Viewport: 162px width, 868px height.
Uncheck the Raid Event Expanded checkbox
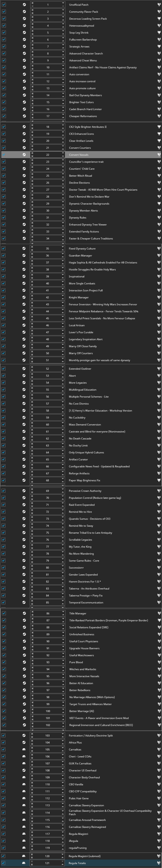tap(3, 505)
